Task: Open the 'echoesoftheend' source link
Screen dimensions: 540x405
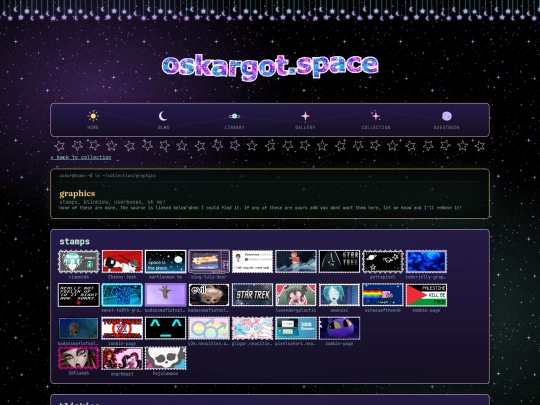Action: [x=383, y=310]
